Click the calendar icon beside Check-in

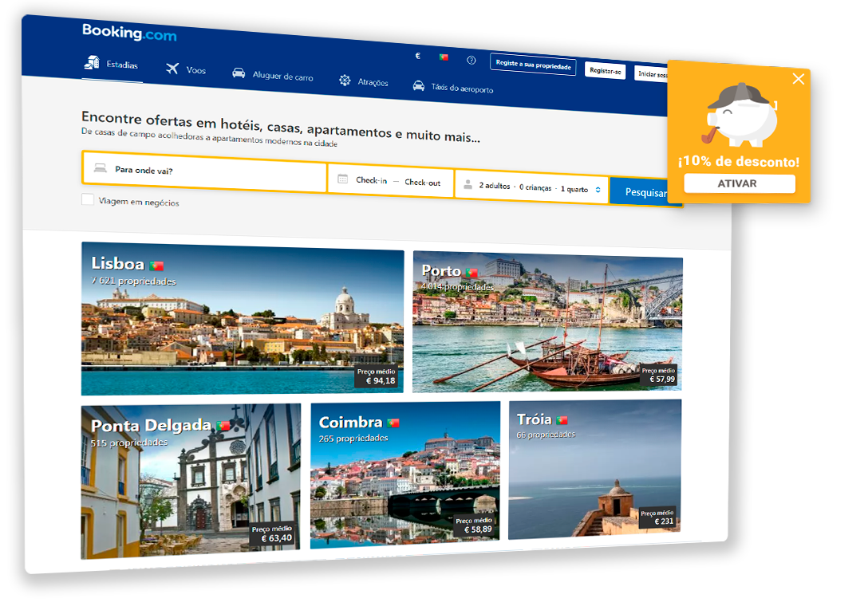pyautogui.click(x=342, y=179)
